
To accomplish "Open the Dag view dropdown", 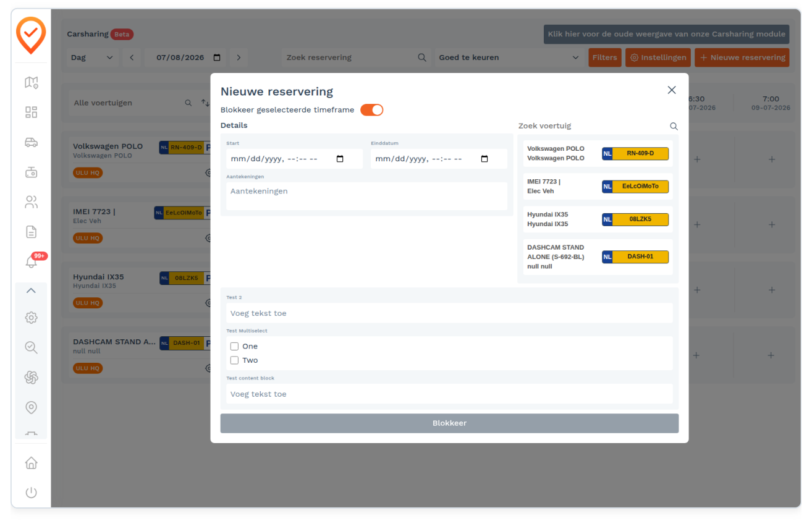I will [x=93, y=57].
